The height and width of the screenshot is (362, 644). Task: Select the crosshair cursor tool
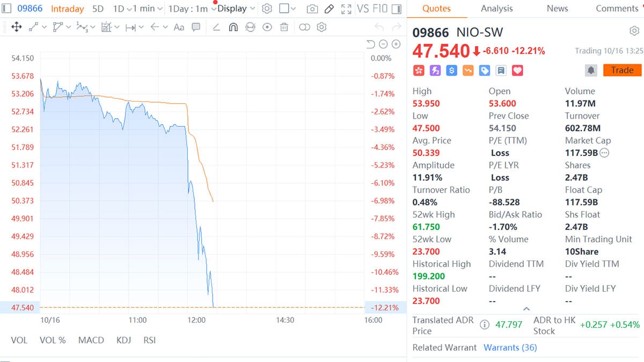(x=16, y=27)
